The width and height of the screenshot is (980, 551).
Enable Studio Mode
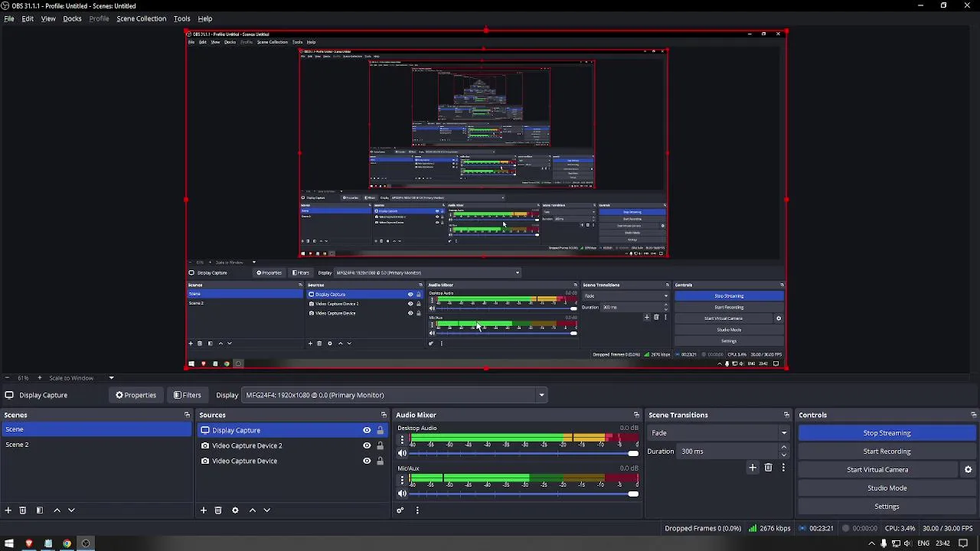click(887, 488)
